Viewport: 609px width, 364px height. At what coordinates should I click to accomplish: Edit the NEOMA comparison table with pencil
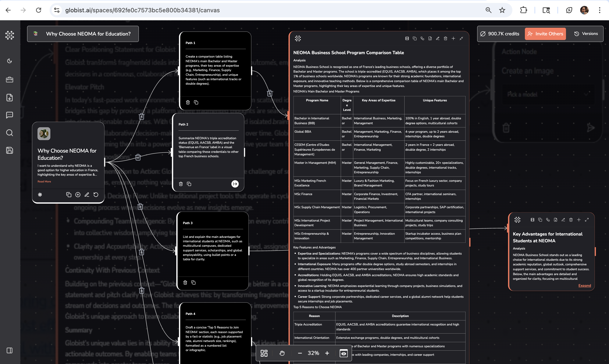pos(438,39)
